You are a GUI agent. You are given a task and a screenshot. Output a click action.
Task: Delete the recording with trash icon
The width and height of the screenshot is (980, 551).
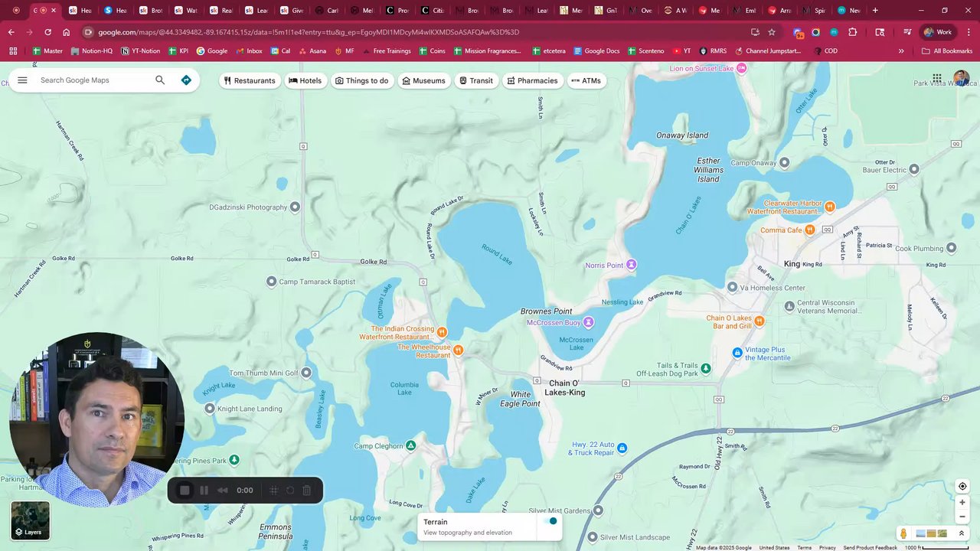pos(306,491)
